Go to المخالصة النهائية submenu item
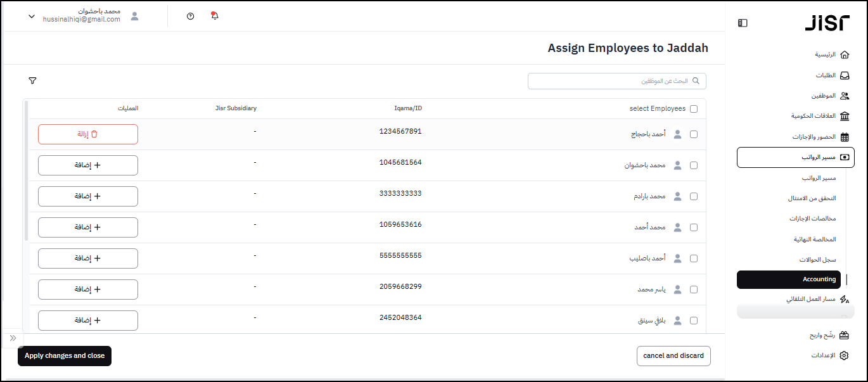Viewport: 868px width, 382px height. point(815,239)
